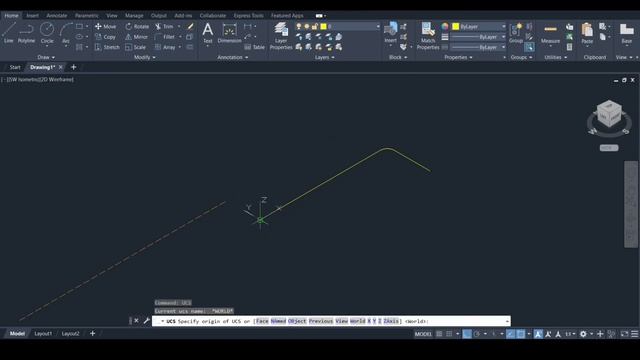Select the Dimension tool
This screenshot has width=640, height=360.
click(x=229, y=33)
